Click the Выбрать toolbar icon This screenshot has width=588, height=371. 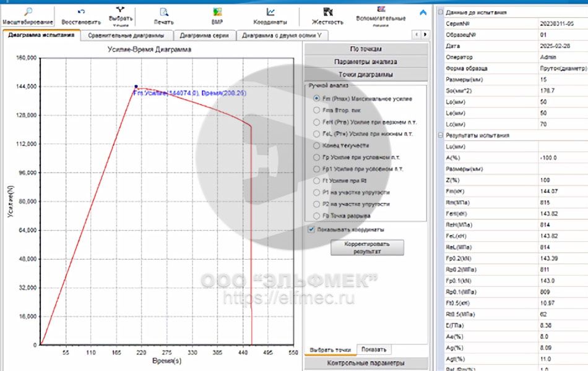[120, 10]
